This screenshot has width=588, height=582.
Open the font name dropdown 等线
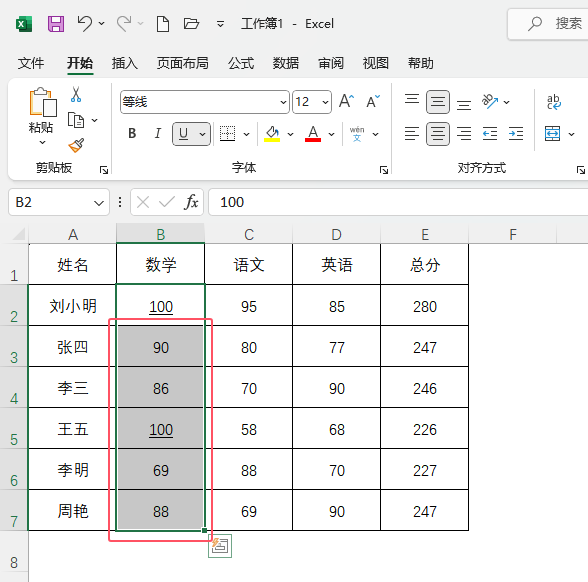205,102
